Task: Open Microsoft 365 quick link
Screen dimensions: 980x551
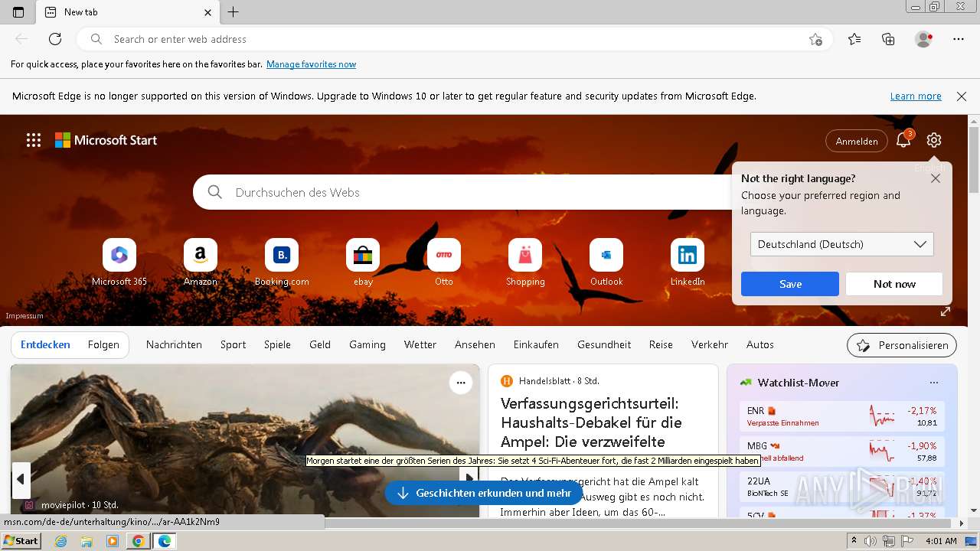Action: click(119, 262)
